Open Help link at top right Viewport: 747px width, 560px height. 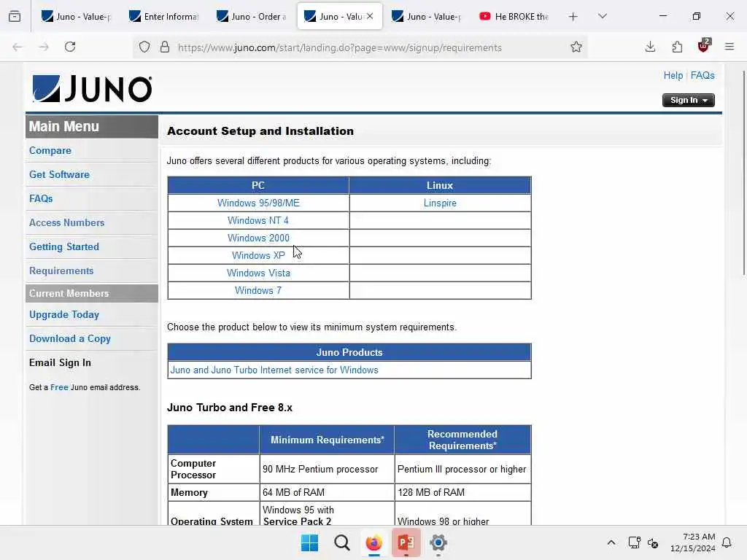[673, 75]
